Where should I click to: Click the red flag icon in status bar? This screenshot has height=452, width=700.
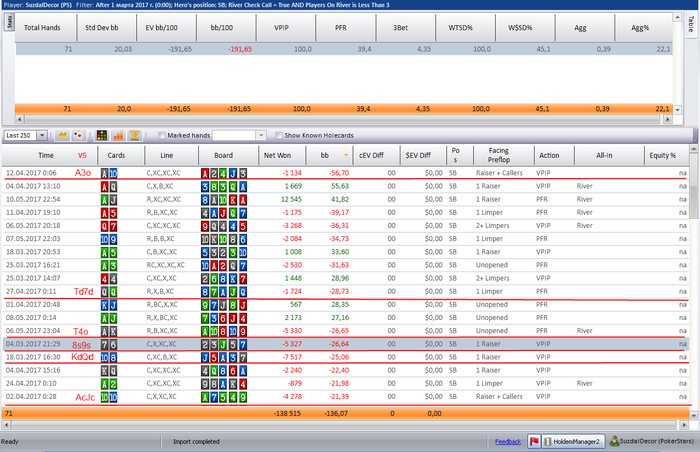[534, 441]
